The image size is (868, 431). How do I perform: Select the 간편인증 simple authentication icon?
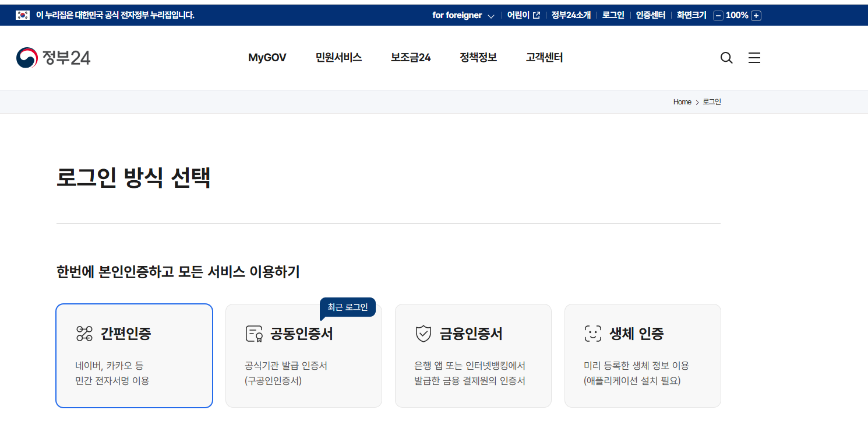[83, 334]
